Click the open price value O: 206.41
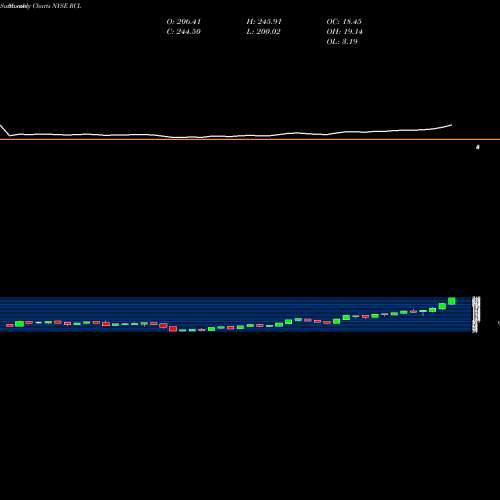 point(184,22)
